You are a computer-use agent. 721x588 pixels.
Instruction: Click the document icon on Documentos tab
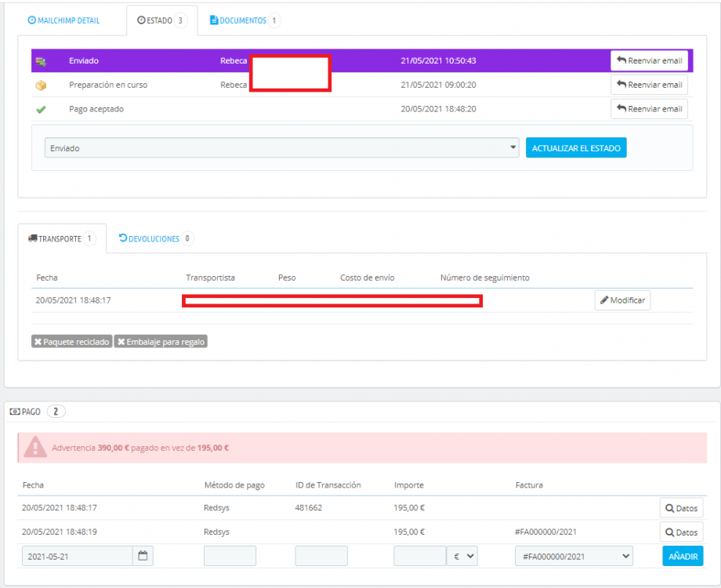214,20
